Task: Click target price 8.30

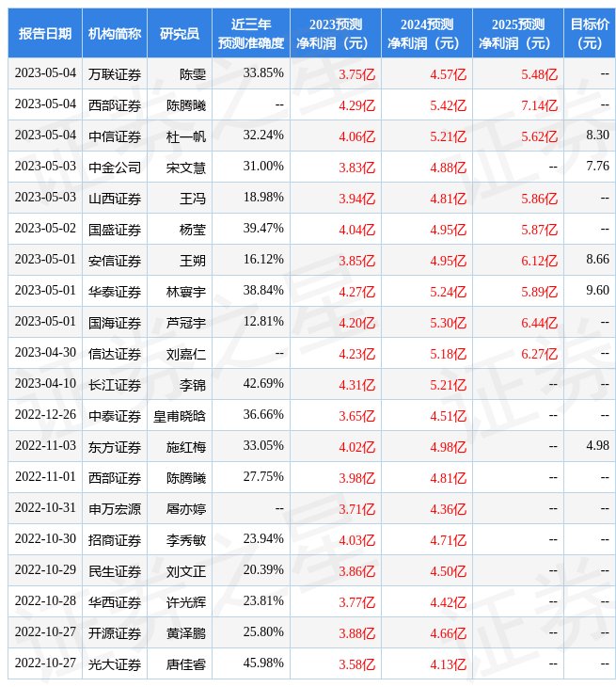Action: (x=597, y=135)
